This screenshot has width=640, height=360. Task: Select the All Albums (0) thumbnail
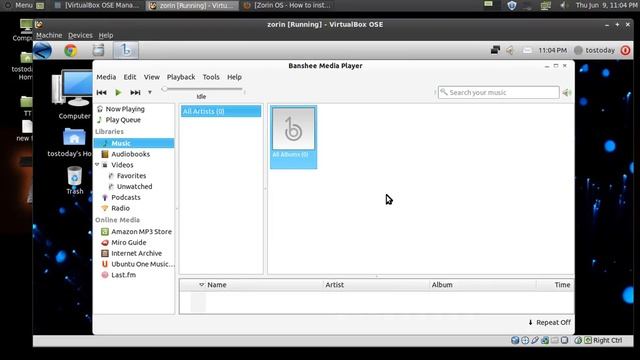(x=293, y=137)
